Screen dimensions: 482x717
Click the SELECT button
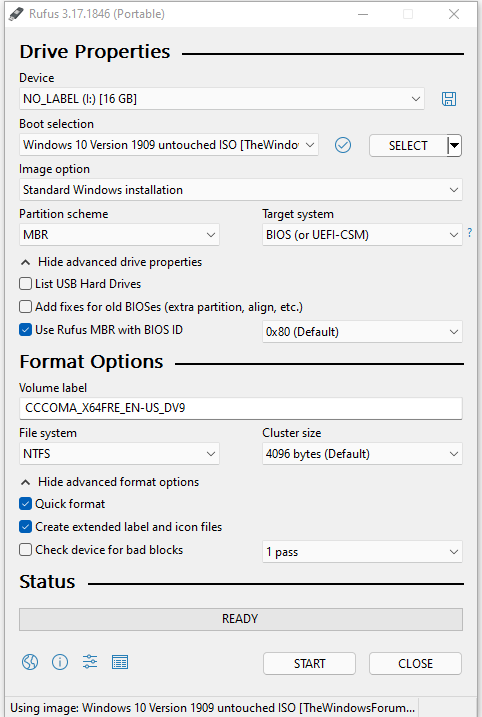pyautogui.click(x=408, y=145)
